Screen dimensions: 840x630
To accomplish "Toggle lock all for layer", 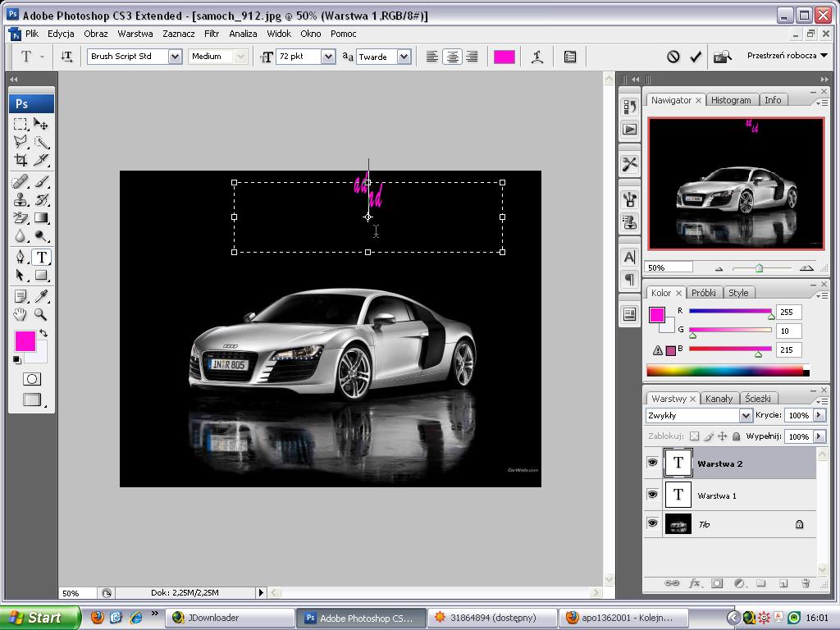I will pos(736,436).
